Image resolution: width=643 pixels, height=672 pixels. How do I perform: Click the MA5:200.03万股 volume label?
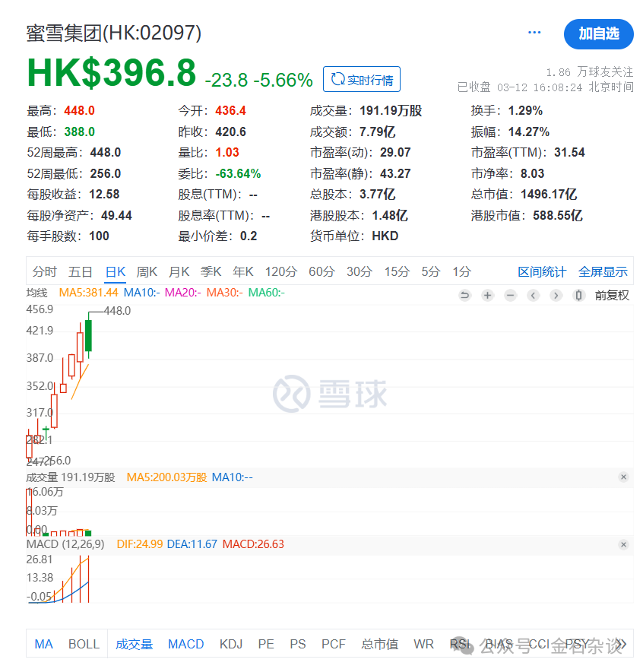pyautogui.click(x=166, y=477)
